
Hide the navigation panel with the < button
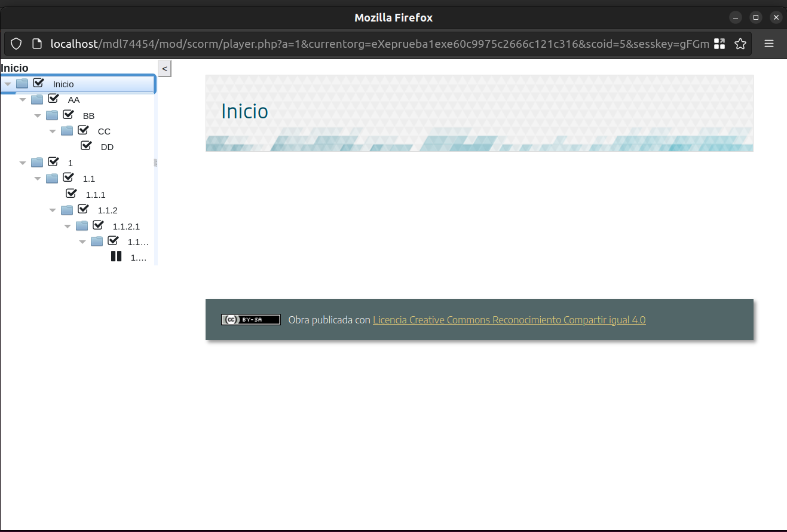tap(165, 68)
